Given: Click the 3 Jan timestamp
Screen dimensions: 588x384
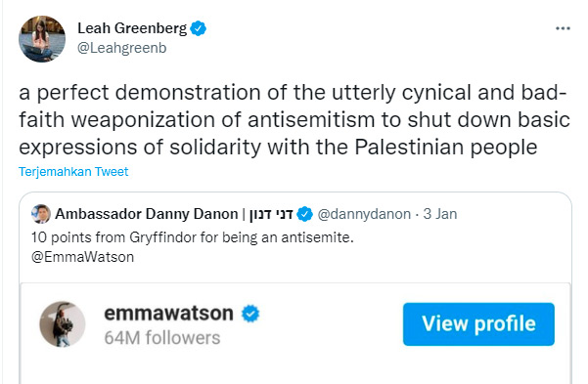Looking at the screenshot, I should click(x=440, y=214).
